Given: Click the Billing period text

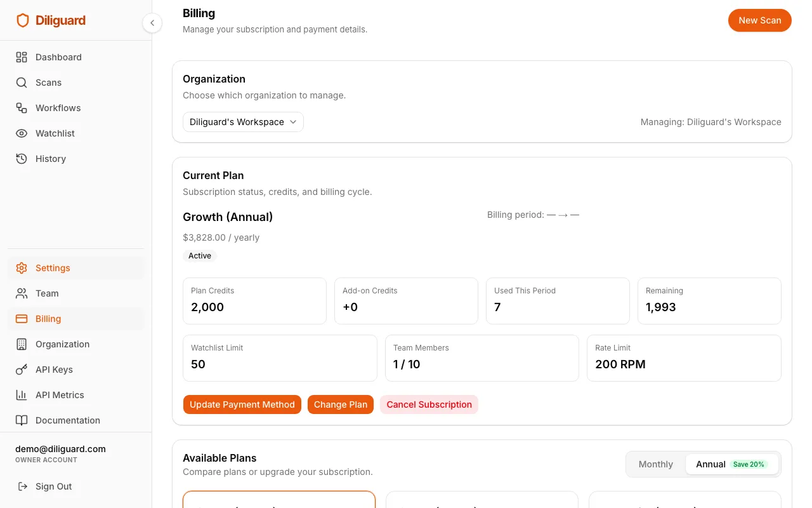Looking at the screenshot, I should (533, 215).
